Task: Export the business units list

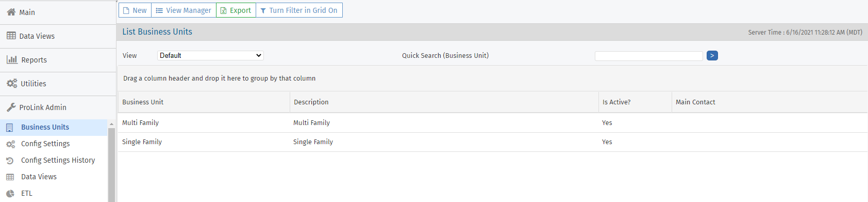Action: point(236,10)
